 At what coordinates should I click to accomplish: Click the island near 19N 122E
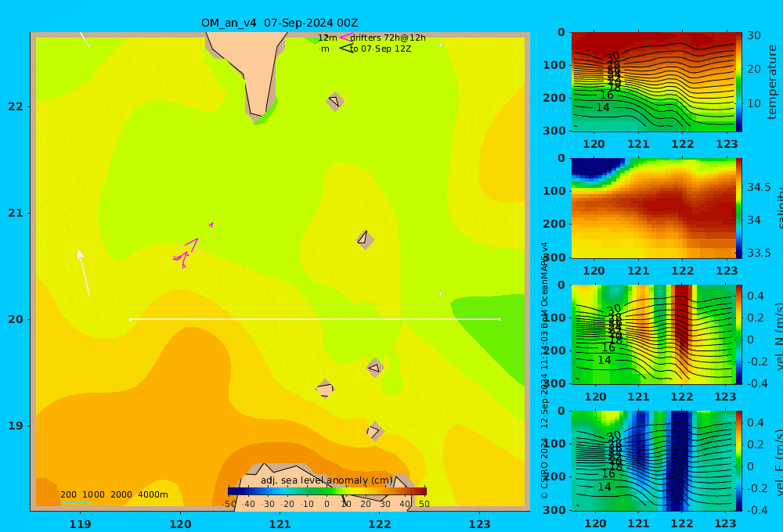coord(374,431)
